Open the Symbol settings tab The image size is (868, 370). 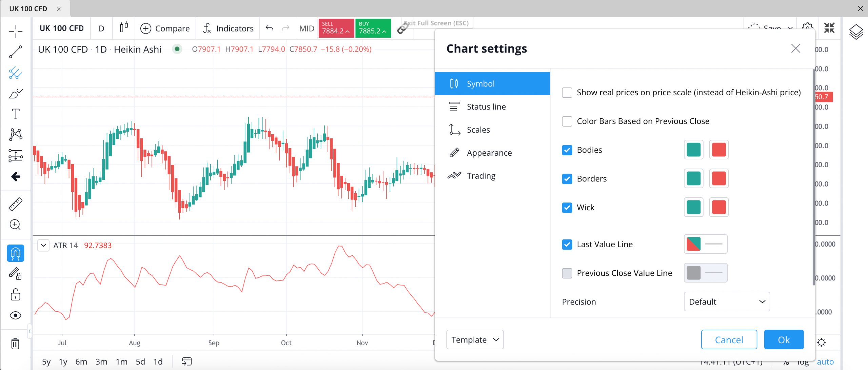coord(492,83)
